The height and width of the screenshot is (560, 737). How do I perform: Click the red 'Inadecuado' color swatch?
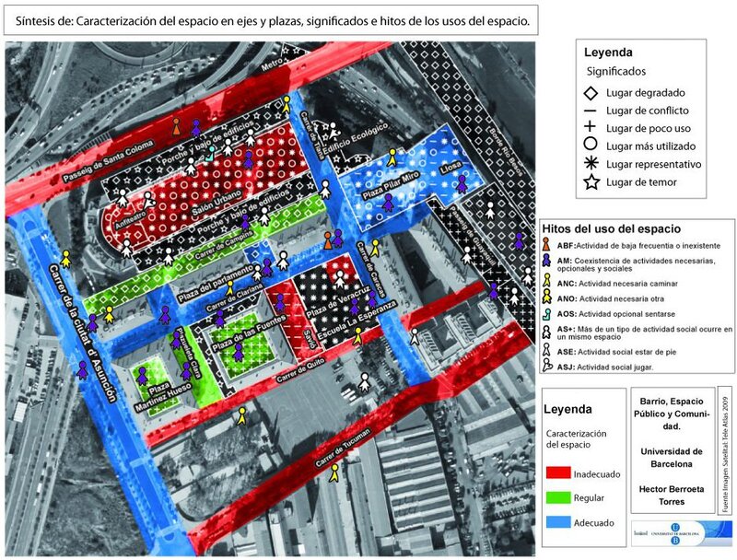pos(580,474)
